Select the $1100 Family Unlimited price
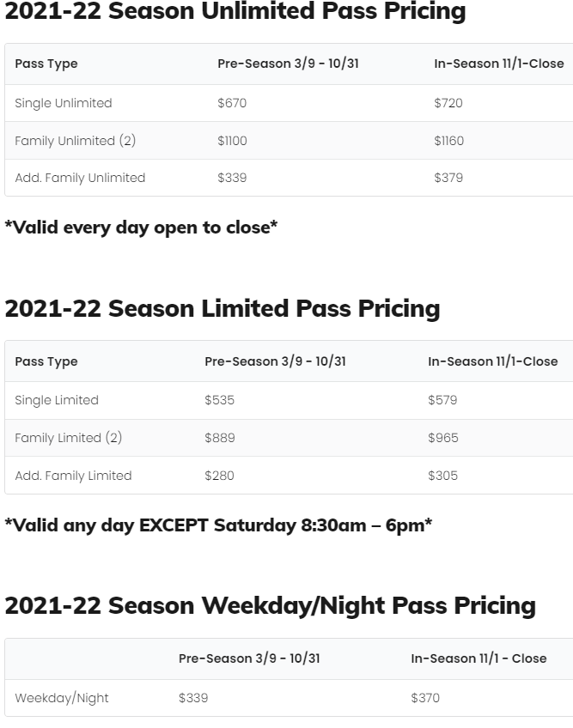 click(x=232, y=141)
